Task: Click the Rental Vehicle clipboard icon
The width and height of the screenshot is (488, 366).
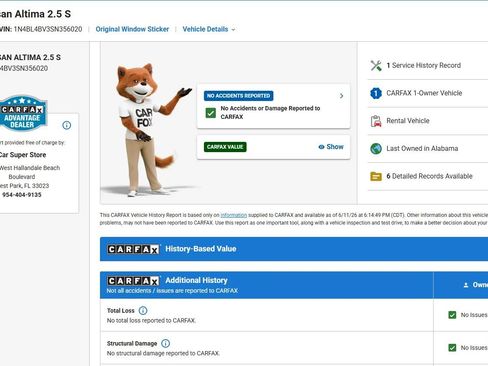Action: (x=376, y=121)
